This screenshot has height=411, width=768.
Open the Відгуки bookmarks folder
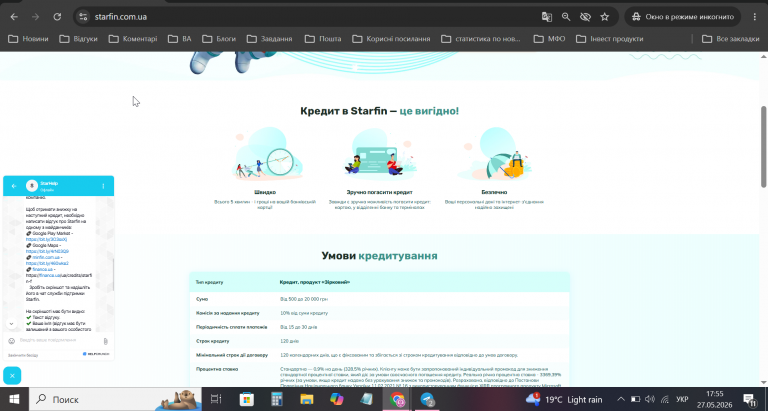pyautogui.click(x=78, y=39)
